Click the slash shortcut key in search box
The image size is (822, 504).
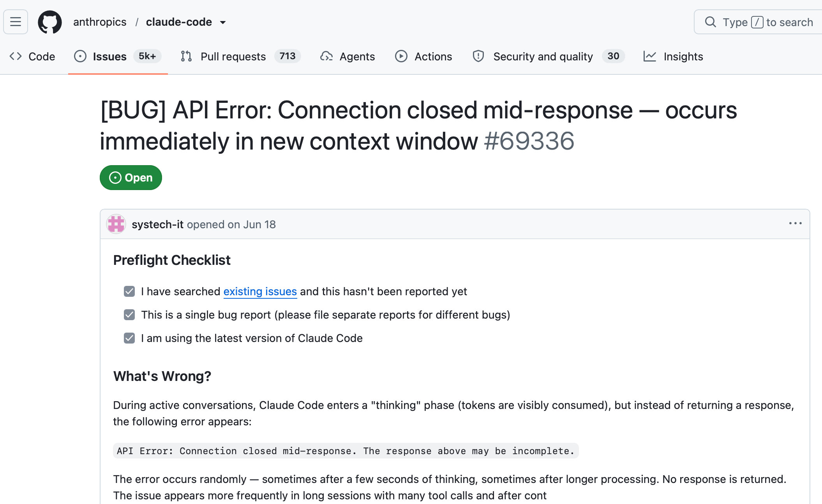pos(757,22)
